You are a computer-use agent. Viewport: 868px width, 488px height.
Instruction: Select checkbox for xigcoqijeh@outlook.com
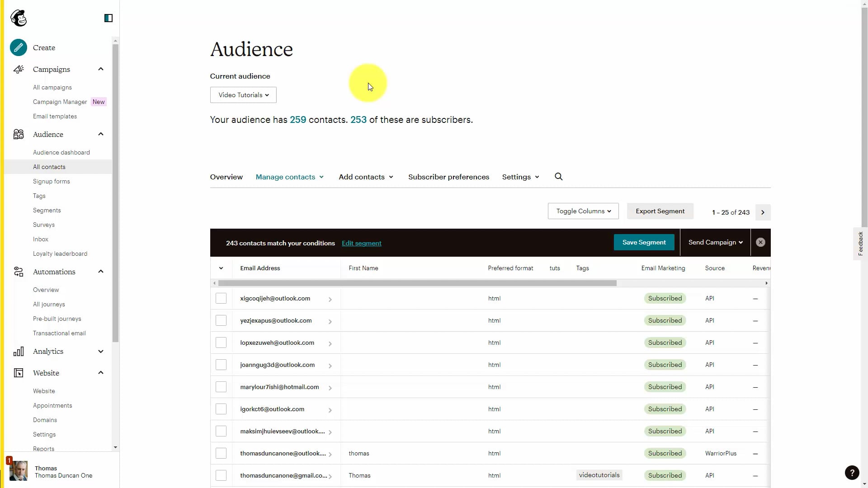pyautogui.click(x=221, y=298)
